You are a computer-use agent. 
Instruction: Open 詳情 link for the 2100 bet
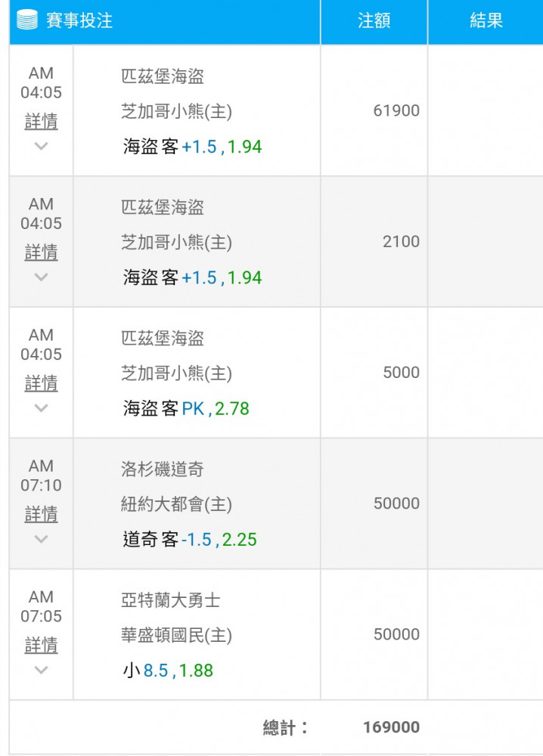[x=42, y=253]
